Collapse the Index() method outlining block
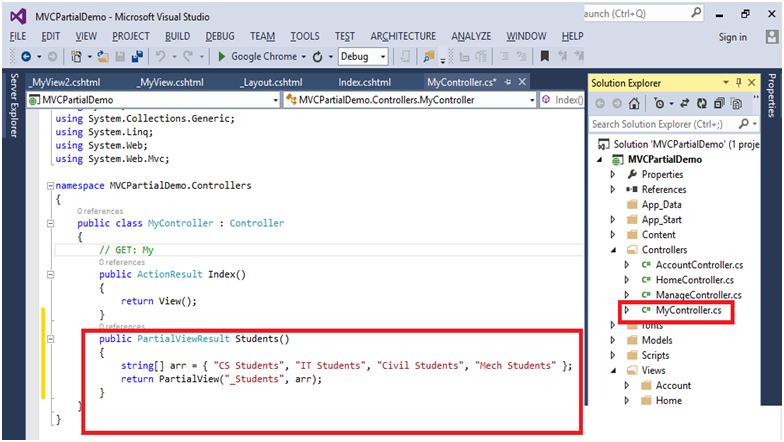784x442 pixels. 50,274
